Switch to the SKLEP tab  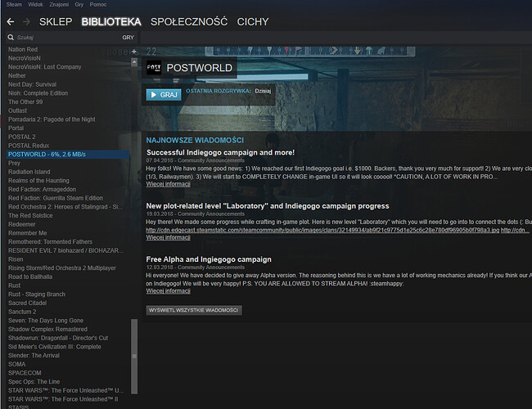(x=56, y=22)
